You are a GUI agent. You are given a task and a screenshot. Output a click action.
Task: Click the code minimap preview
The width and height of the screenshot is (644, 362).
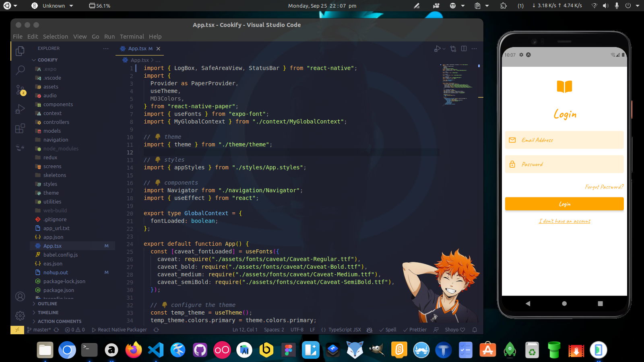pos(457,84)
